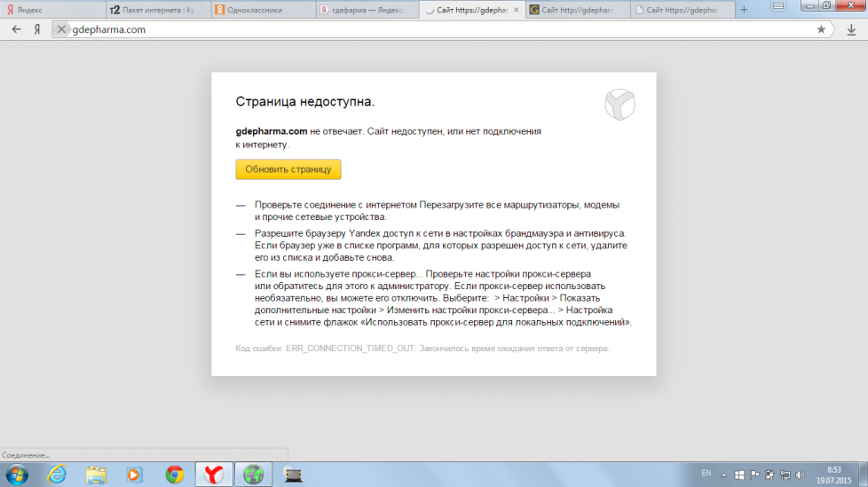The image size is (868, 487).
Task: Open Google Chrome from the taskbar
Action: 175,475
